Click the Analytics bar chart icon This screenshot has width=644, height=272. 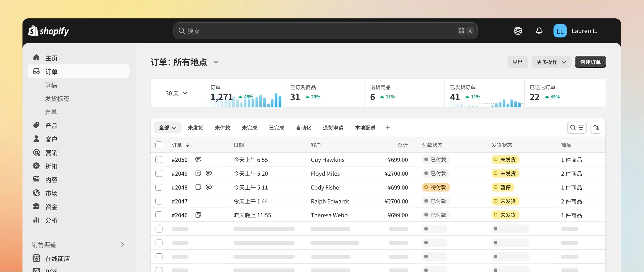[x=36, y=220]
